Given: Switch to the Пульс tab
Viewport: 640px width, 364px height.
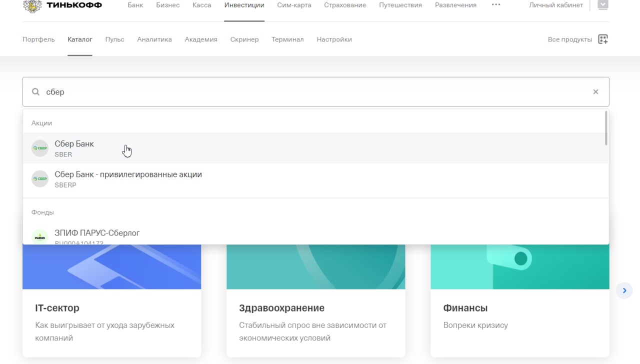Looking at the screenshot, I should (x=114, y=39).
